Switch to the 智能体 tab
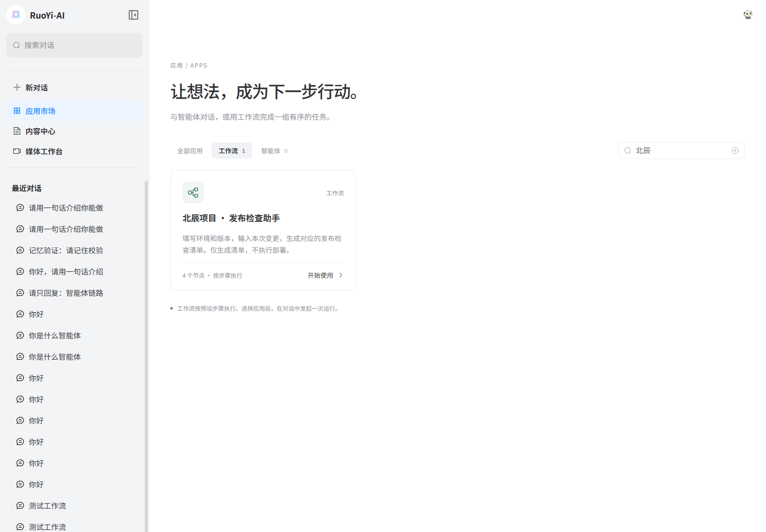The width and height of the screenshot is (766, 532). (274, 151)
